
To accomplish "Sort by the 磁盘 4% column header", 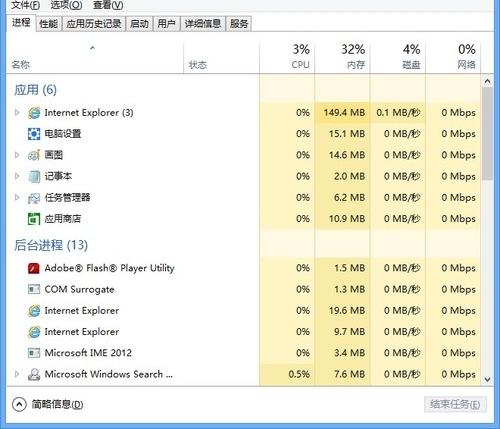I will coord(398,57).
